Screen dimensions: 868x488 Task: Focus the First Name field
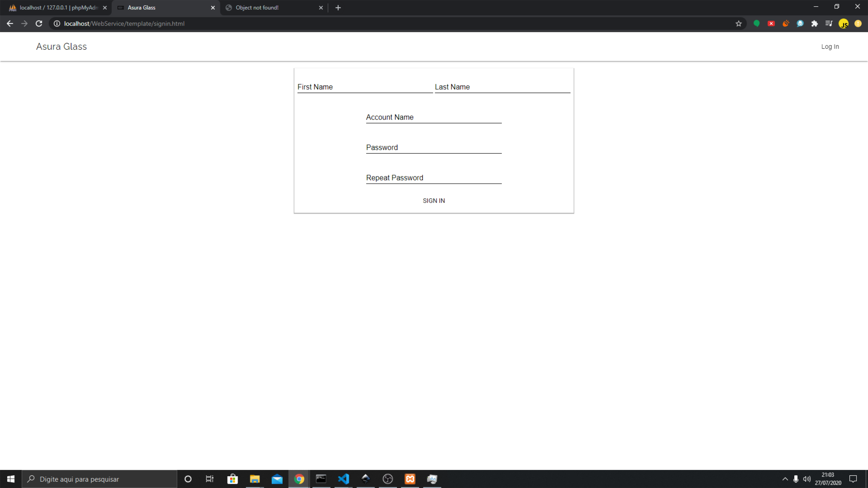point(364,87)
